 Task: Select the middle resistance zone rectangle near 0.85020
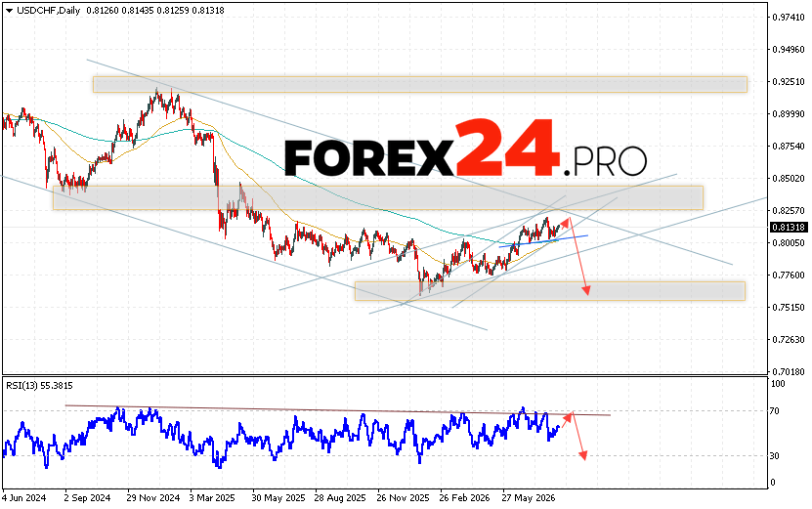378,197
